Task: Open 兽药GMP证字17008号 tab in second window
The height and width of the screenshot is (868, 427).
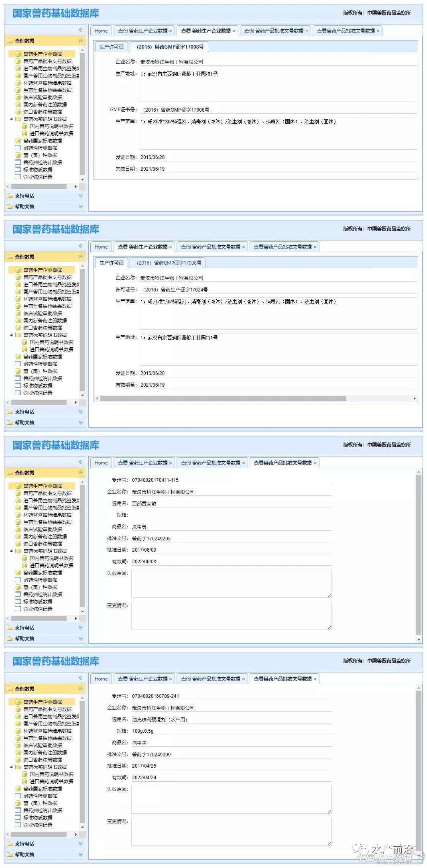Action: (x=169, y=263)
